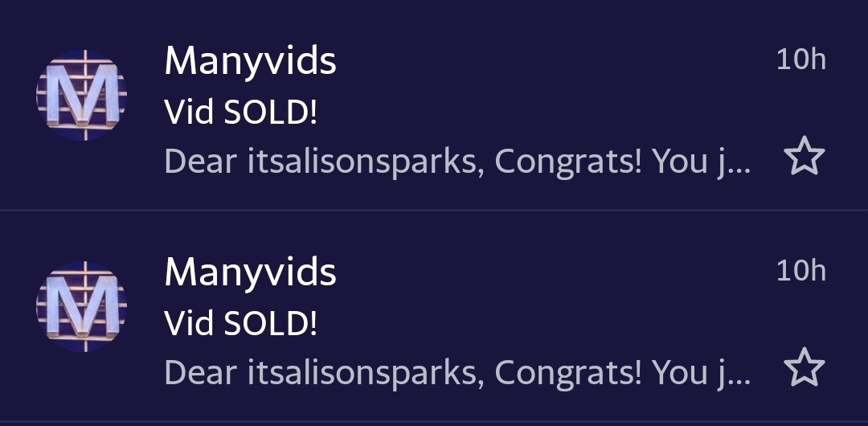The width and height of the screenshot is (868, 426).
Task: Tap the M avatar of the second email
Action: click(81, 306)
